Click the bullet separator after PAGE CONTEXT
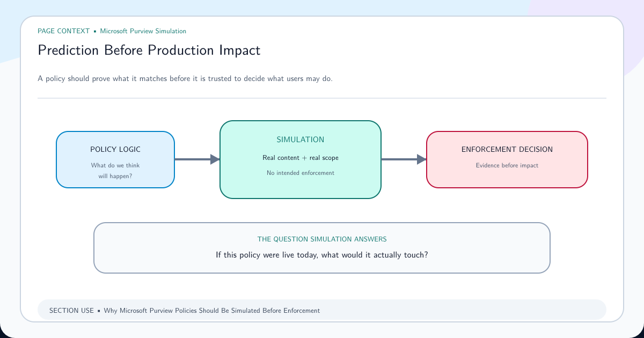644x338 pixels. click(95, 32)
